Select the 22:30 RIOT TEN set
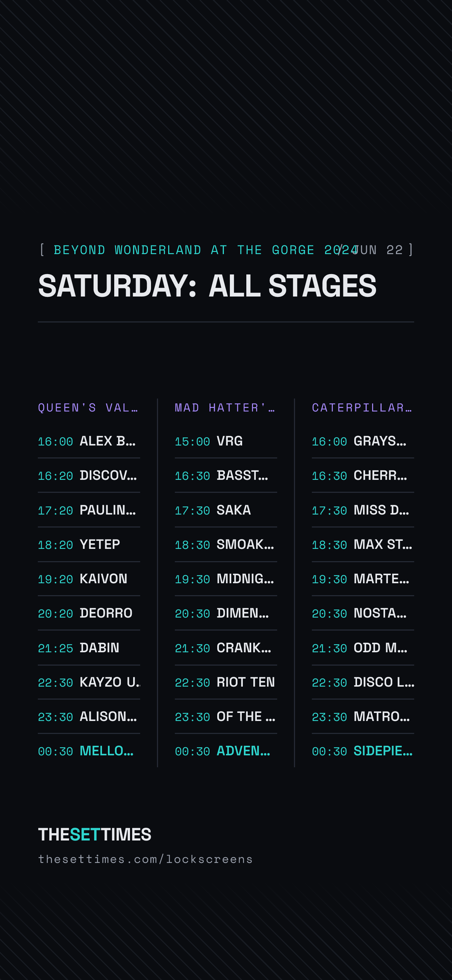The height and width of the screenshot is (980, 452). [x=226, y=682]
